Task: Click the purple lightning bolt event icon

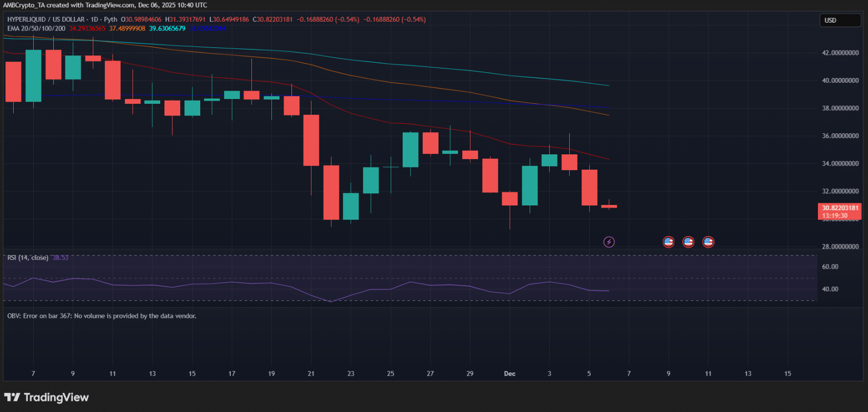Action: click(x=609, y=242)
